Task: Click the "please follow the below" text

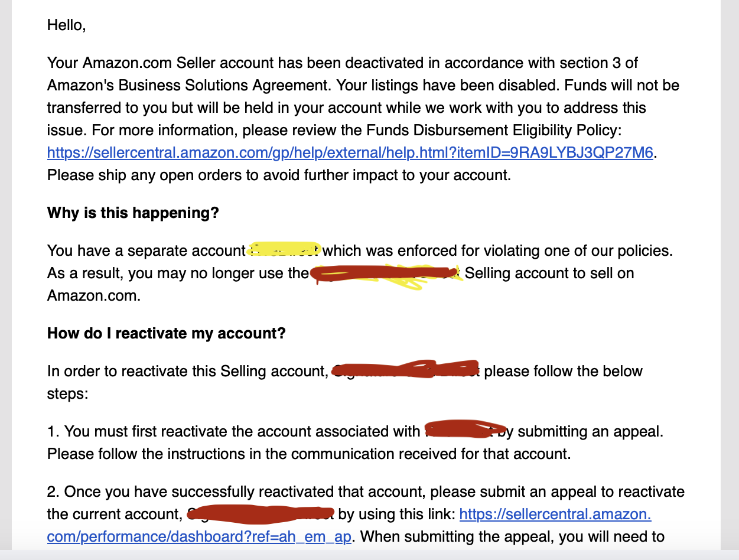Action: (564, 372)
